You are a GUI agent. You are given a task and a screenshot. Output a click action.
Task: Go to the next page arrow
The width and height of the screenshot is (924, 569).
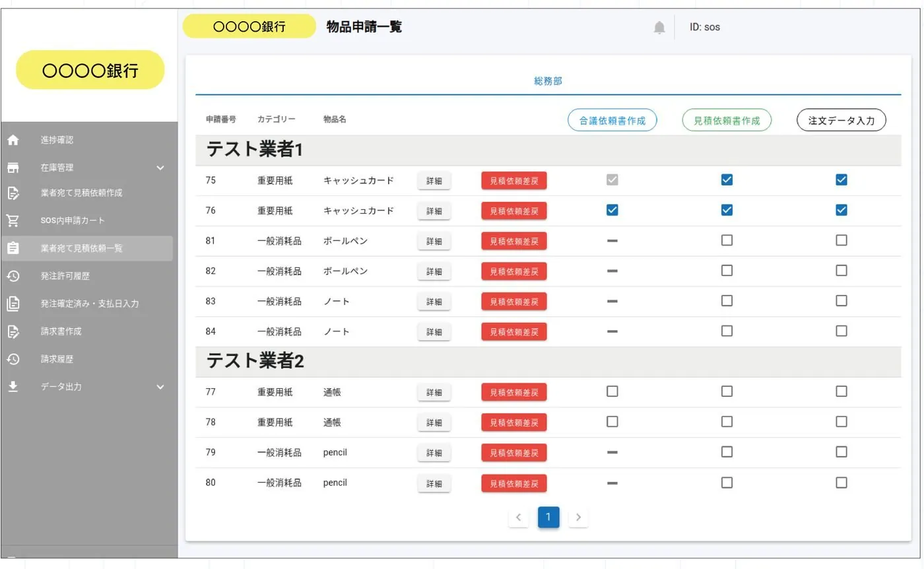[x=578, y=518]
